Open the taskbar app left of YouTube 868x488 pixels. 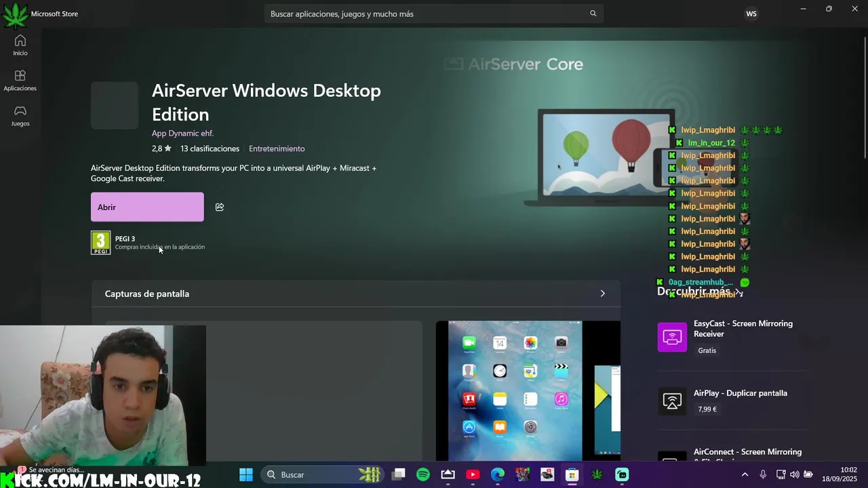click(448, 474)
